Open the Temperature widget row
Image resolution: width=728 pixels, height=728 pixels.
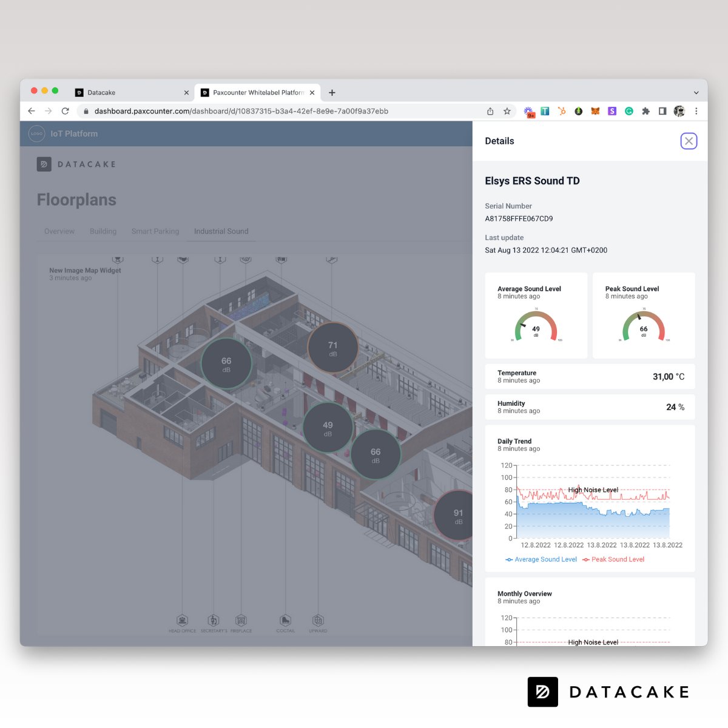tap(590, 377)
